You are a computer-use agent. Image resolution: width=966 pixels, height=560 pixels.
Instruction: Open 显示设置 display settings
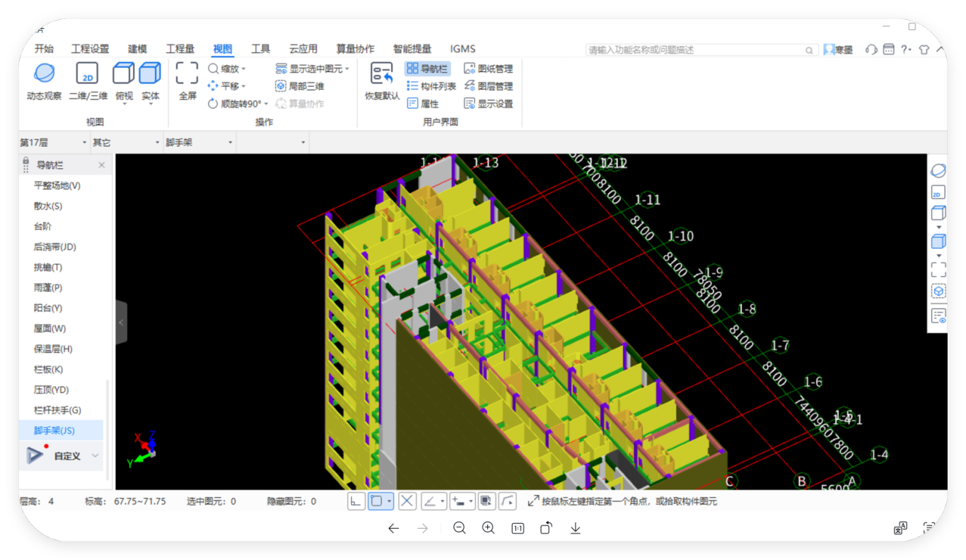488,104
